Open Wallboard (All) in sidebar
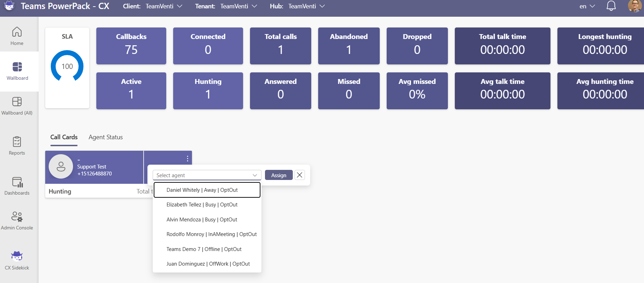The width and height of the screenshot is (644, 283). (x=17, y=106)
